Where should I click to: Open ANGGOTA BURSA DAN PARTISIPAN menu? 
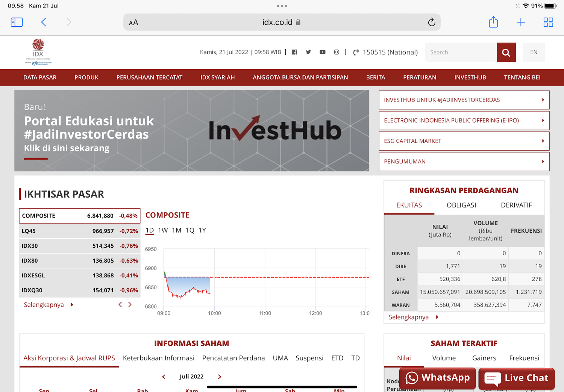click(x=300, y=77)
